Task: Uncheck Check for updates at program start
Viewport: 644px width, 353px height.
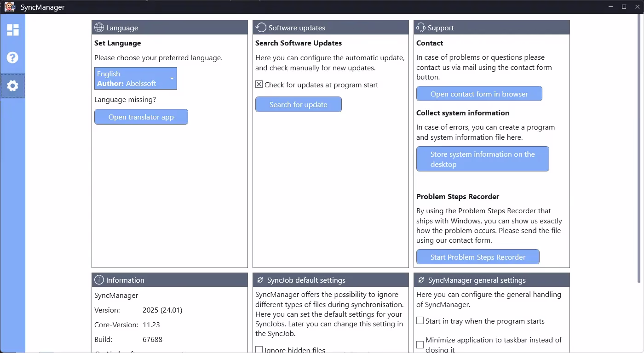Action: point(259,85)
